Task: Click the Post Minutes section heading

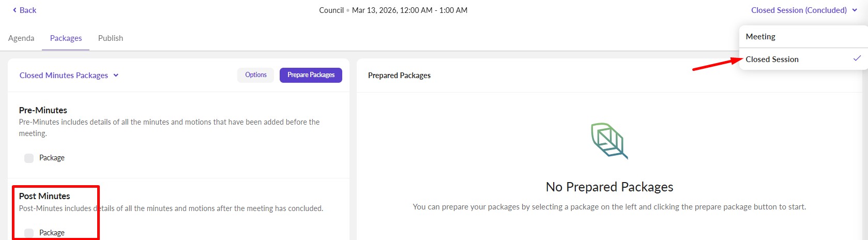Action: click(x=44, y=196)
